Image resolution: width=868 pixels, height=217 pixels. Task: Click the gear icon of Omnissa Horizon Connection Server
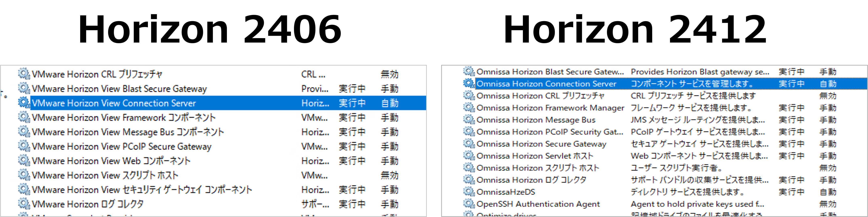coord(469,83)
